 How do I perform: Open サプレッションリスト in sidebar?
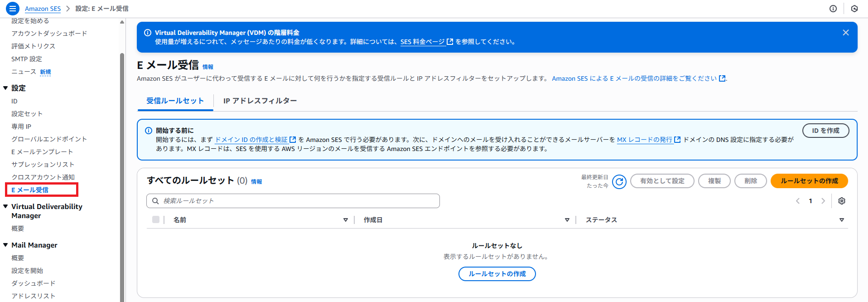click(43, 165)
